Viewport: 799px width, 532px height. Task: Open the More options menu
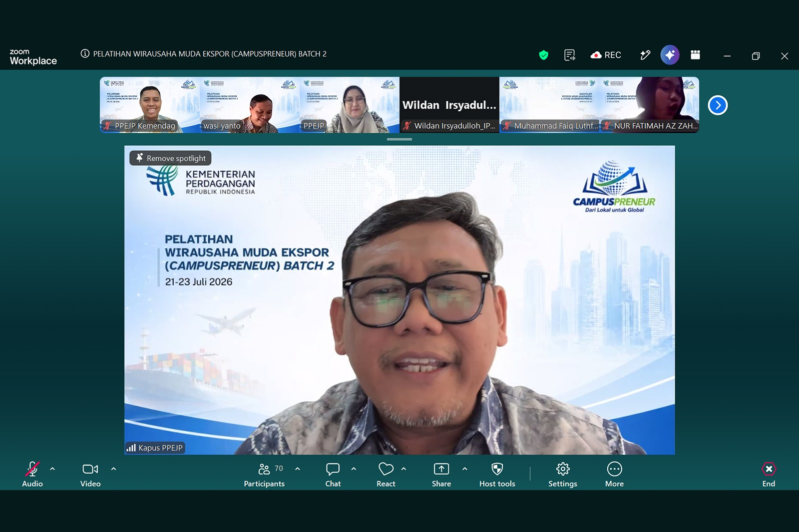pyautogui.click(x=614, y=475)
